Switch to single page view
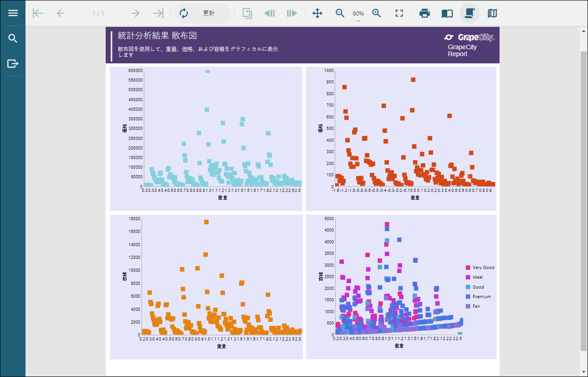 point(447,13)
